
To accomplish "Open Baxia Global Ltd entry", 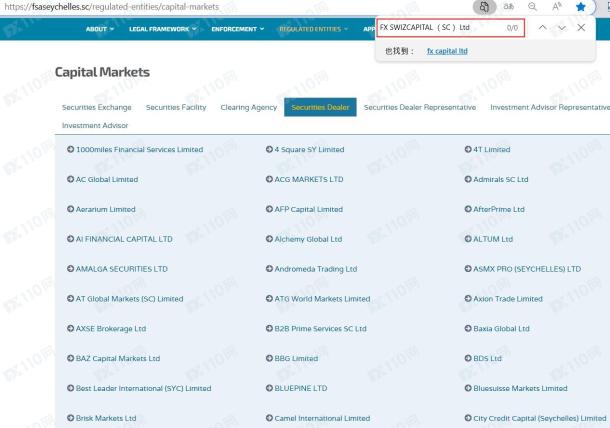I will click(x=501, y=329).
